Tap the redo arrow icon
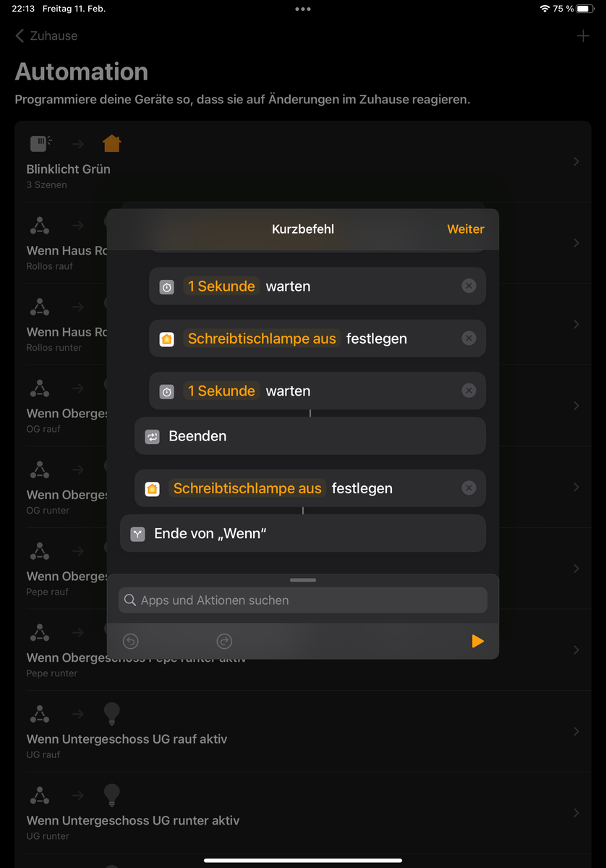 [224, 641]
